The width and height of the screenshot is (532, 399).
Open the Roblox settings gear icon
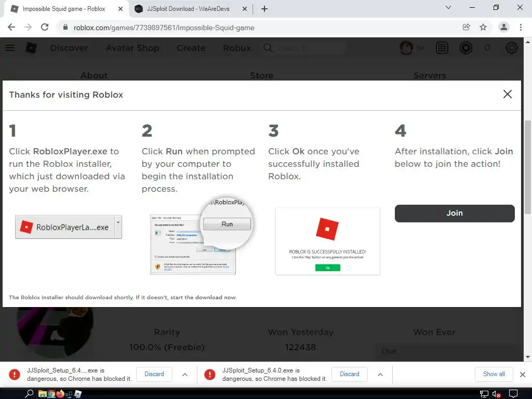[511, 48]
